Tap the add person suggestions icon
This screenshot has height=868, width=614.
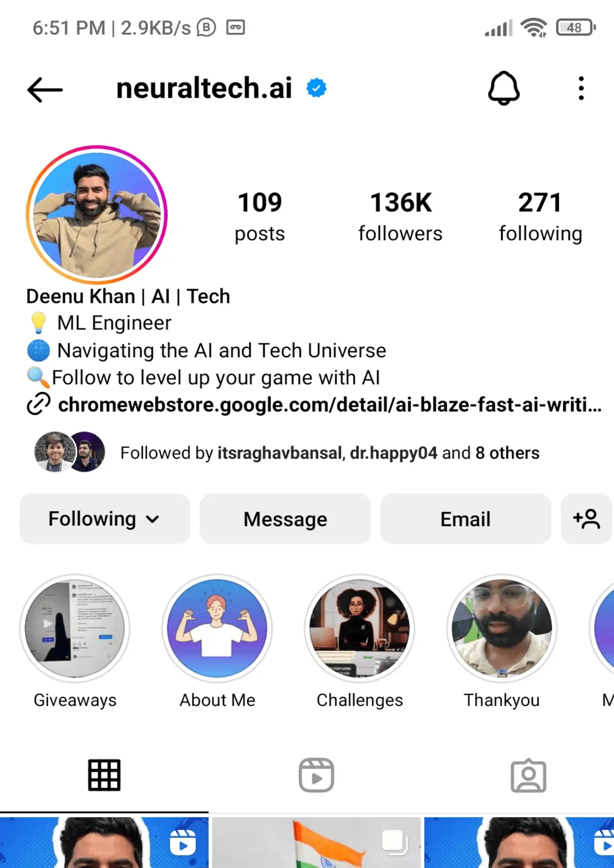(586, 519)
